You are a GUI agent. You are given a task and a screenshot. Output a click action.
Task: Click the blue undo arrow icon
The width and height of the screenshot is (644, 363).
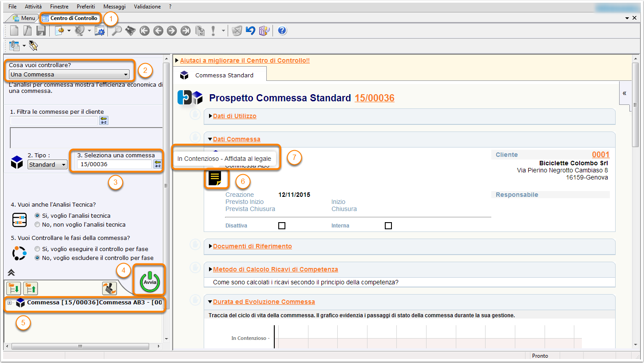pos(251,31)
